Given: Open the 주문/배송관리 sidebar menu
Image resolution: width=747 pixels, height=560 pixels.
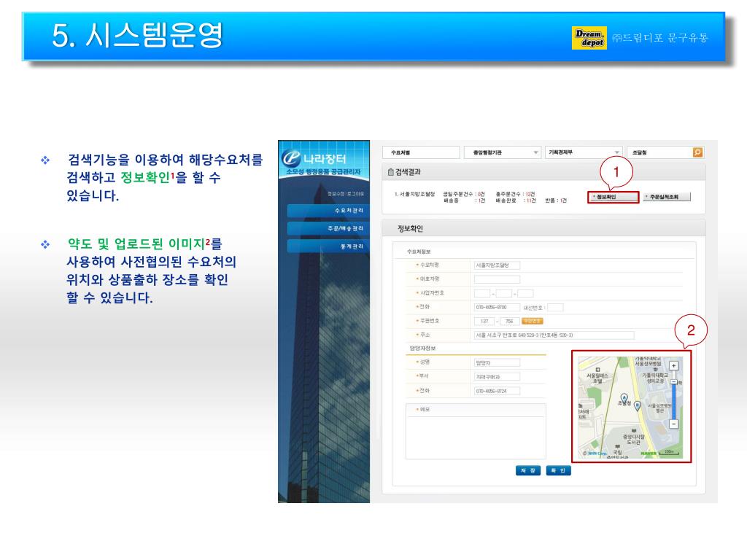Looking at the screenshot, I should click(x=328, y=228).
